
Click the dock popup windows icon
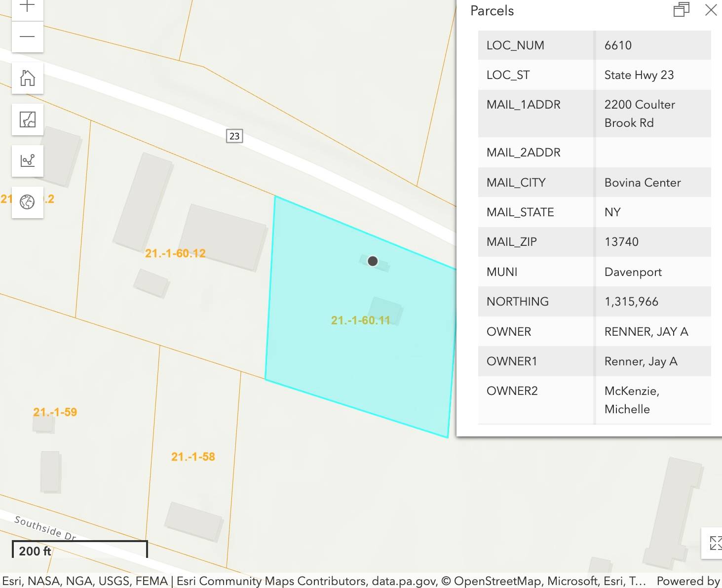682,9
